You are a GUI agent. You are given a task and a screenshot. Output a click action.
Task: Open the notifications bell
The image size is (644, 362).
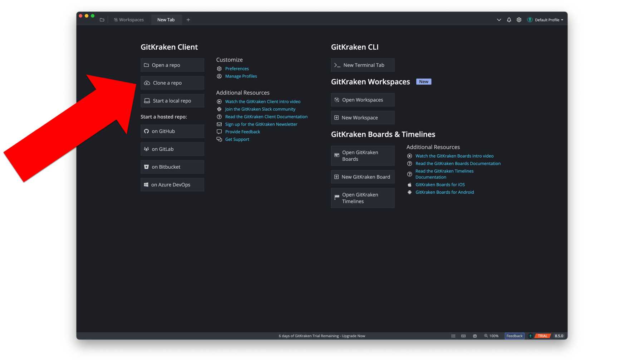point(509,20)
